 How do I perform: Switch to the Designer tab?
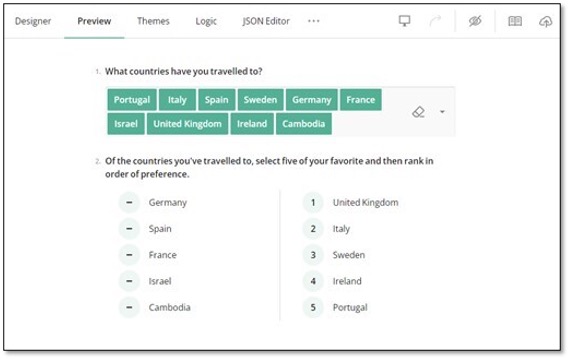click(x=33, y=21)
